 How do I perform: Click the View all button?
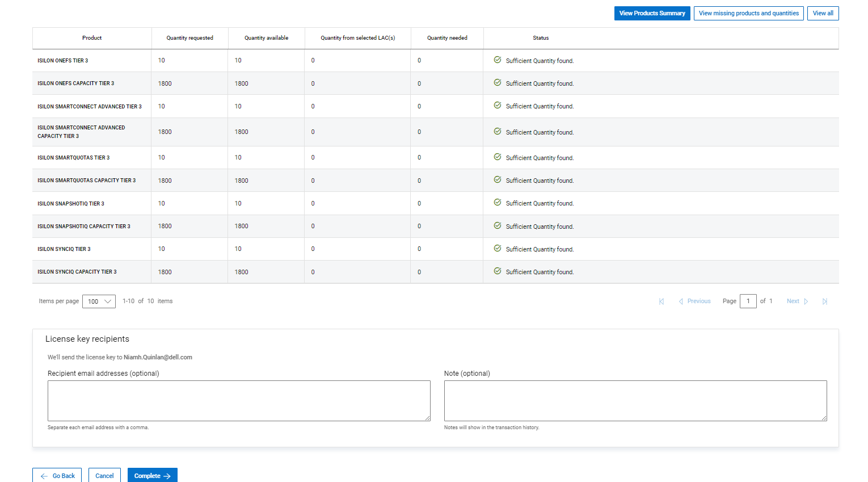[823, 13]
